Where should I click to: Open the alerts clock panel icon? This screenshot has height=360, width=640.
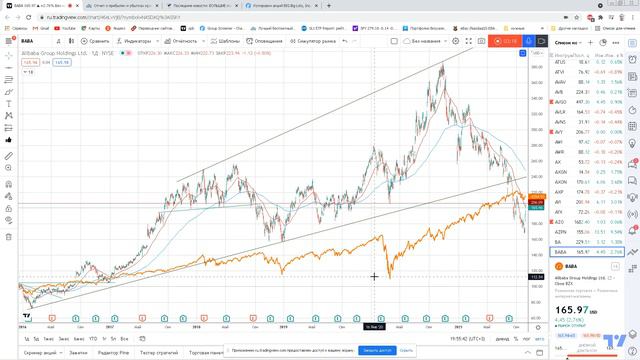pyautogui.click(x=632, y=60)
